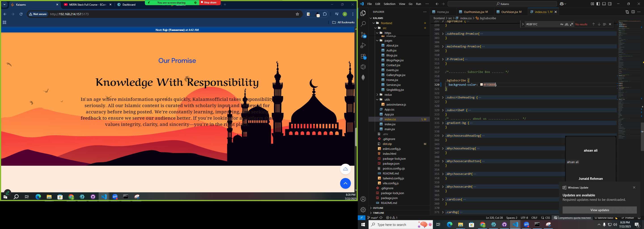Go to next match in find widget

[x=599, y=24]
